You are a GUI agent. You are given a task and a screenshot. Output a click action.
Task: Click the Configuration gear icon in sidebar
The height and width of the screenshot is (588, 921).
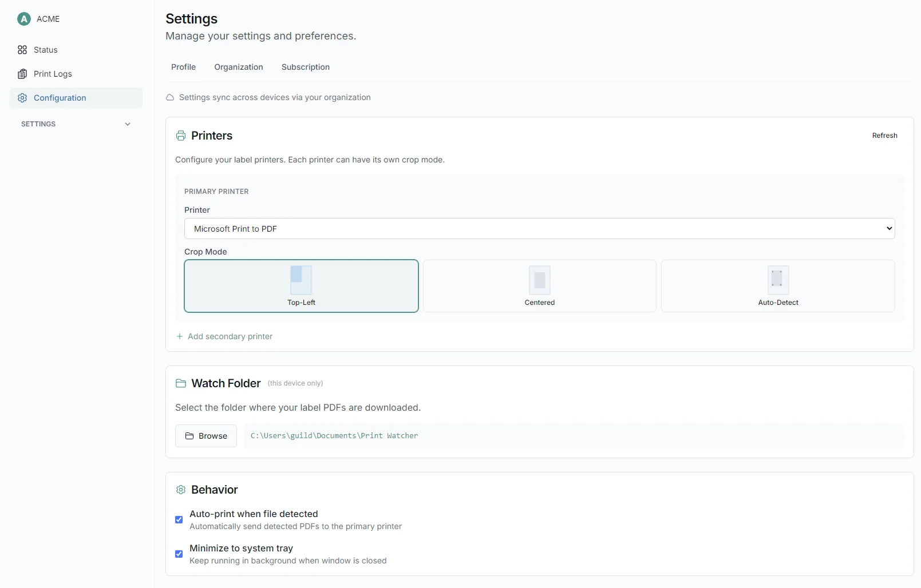[22, 98]
